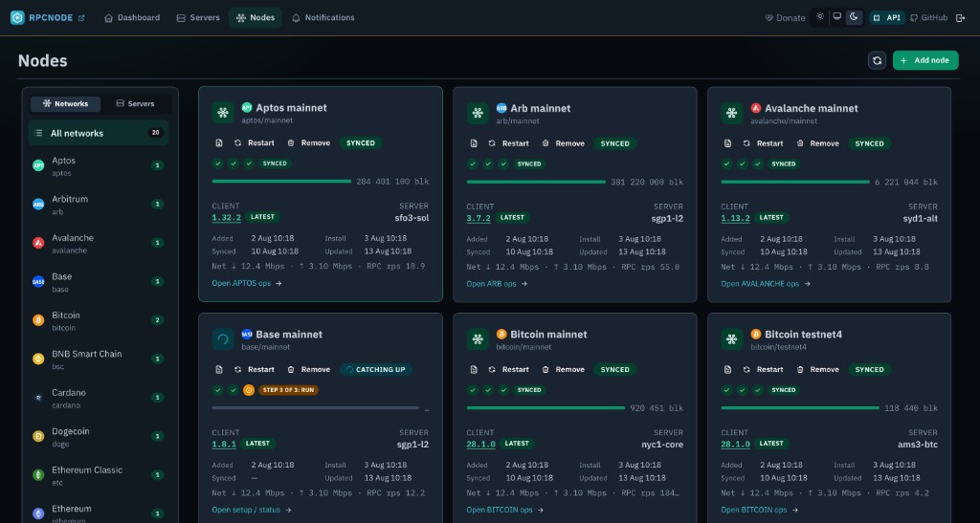Open APTOS ops link
Screen dimensions: 980x523
click(x=247, y=283)
